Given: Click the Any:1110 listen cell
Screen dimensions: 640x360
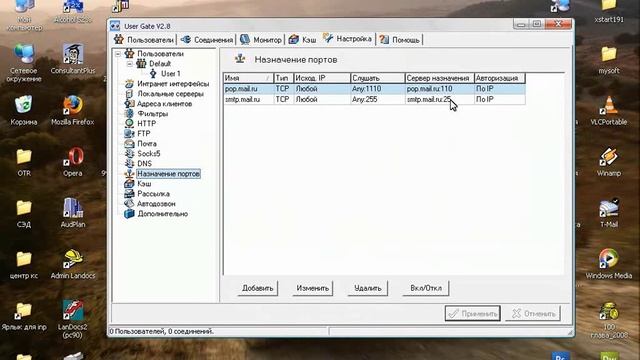Looking at the screenshot, I should click(x=377, y=89).
